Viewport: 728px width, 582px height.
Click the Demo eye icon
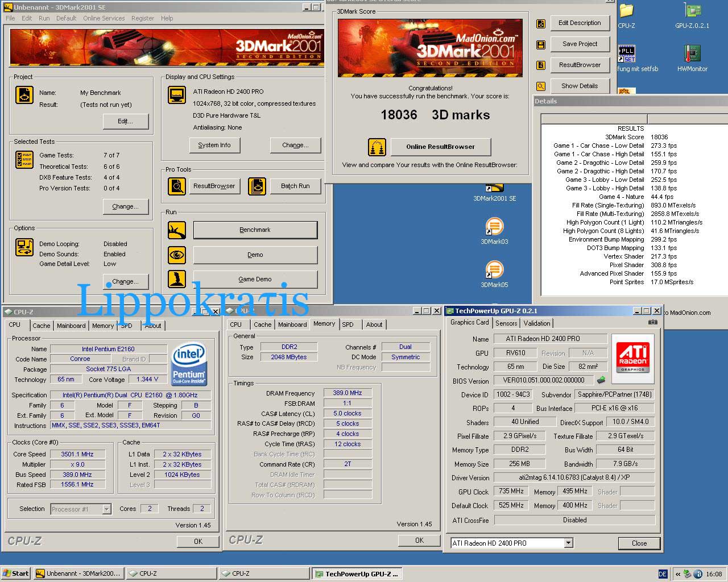click(177, 255)
